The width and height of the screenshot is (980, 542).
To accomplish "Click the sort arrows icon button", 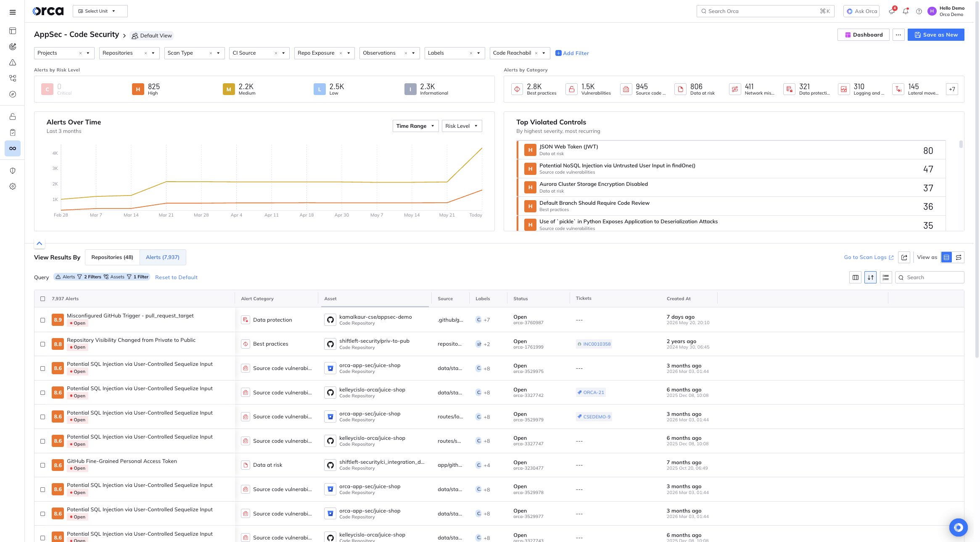I will pos(871,278).
